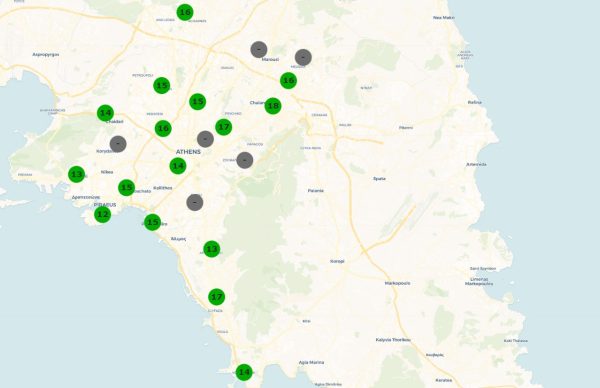Click the 14 marker below the Athens label
Viewport: 600px width, 388px height.
point(178,166)
